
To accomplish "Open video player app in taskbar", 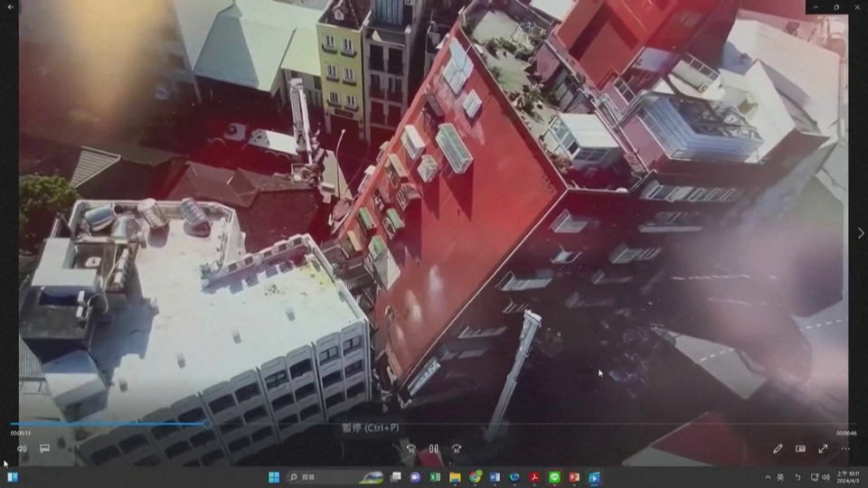I will [x=594, y=477].
